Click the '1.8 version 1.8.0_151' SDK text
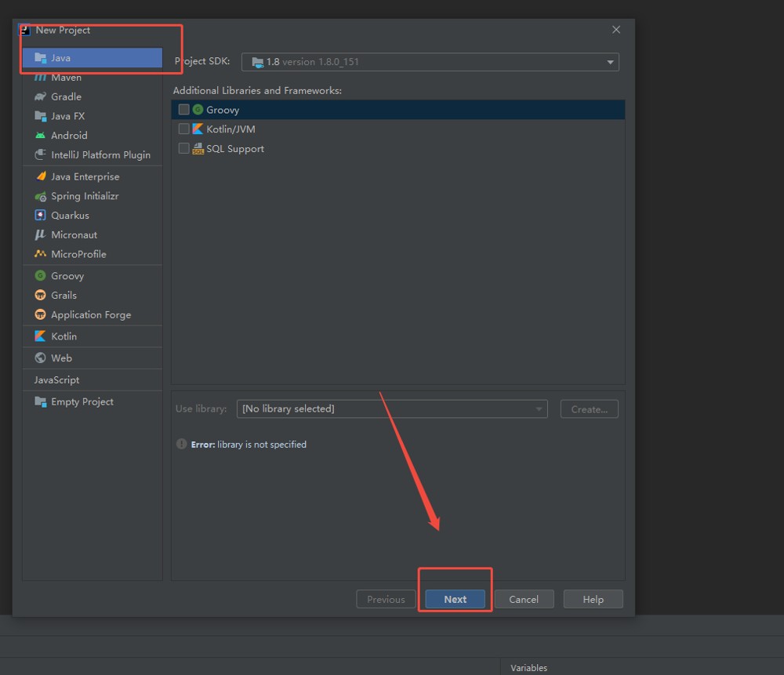The height and width of the screenshot is (675, 784). click(x=313, y=62)
